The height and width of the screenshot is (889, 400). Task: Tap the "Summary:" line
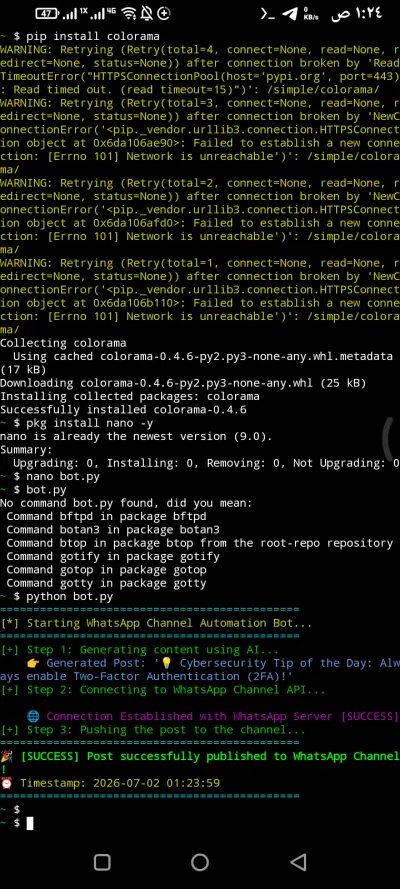[27, 450]
